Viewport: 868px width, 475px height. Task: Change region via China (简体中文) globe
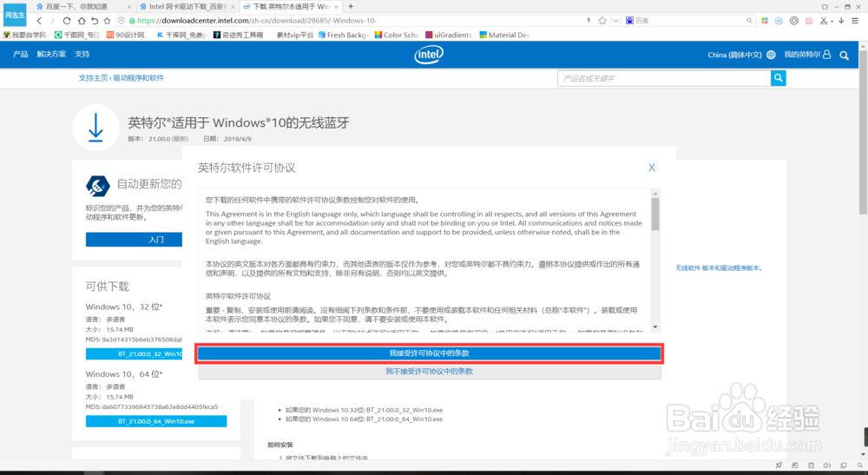[741, 55]
